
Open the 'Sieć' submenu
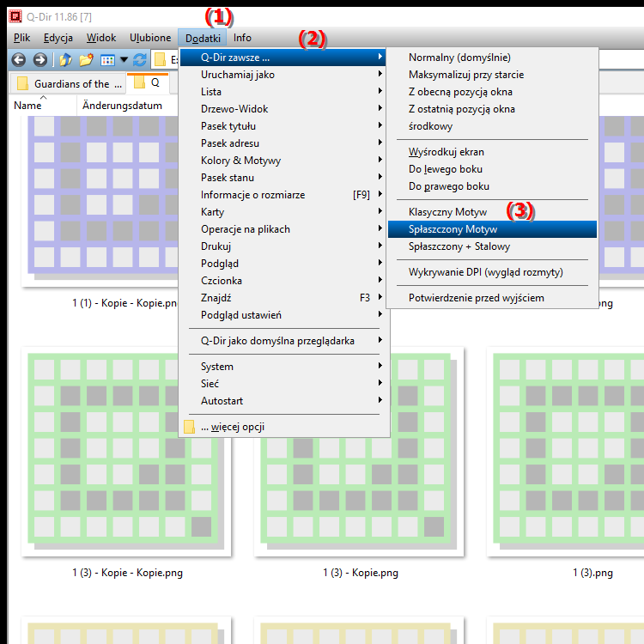283,384
